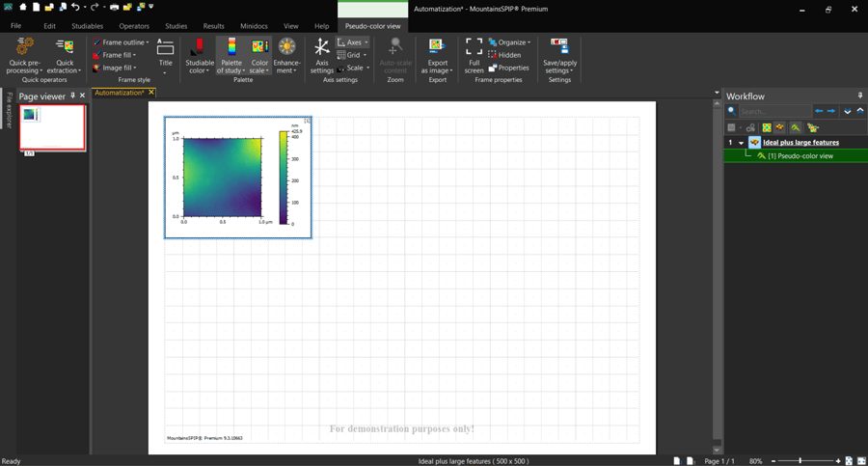This screenshot has width=868, height=466.
Task: Create a new document from quick access toolbar
Action: point(36,7)
